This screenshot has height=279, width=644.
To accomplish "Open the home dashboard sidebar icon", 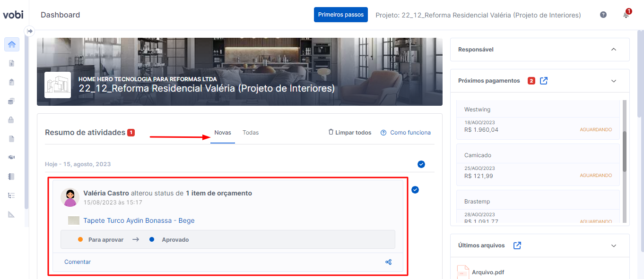I will (x=12, y=44).
